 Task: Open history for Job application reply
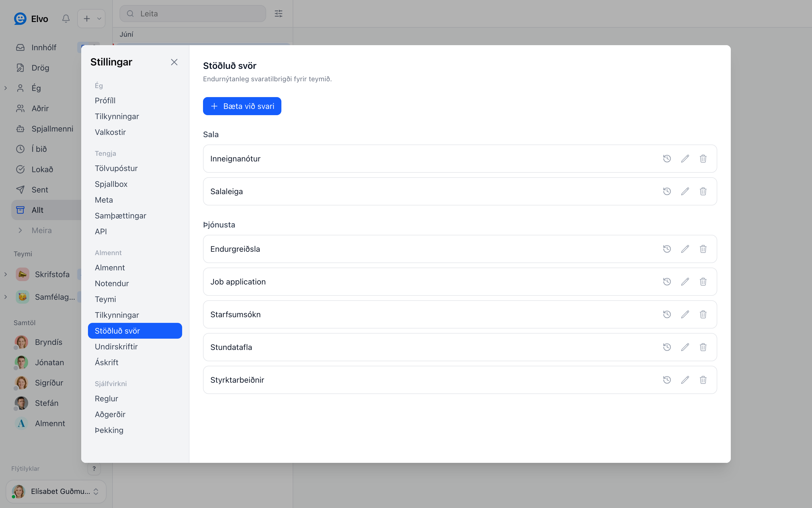pyautogui.click(x=667, y=282)
